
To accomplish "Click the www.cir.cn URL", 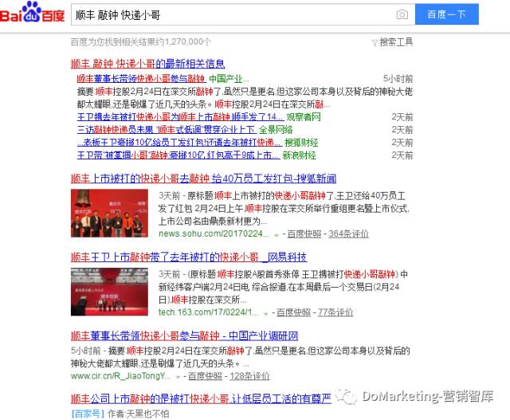I will point(120,376).
